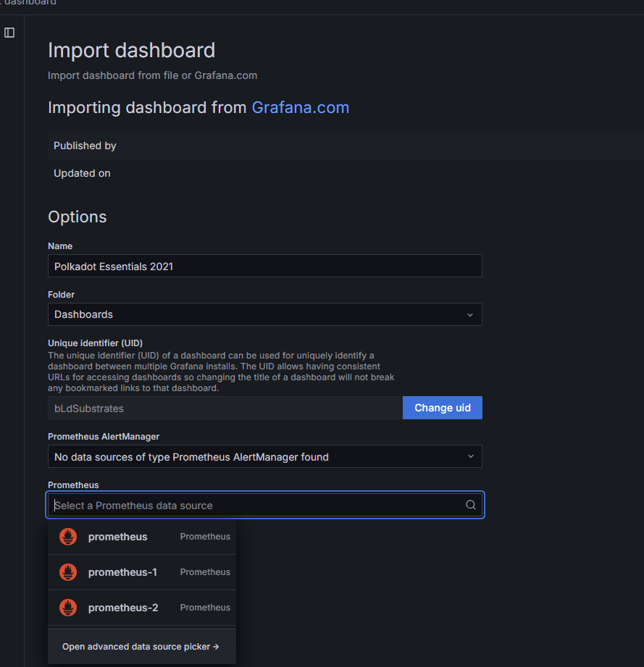The width and height of the screenshot is (644, 667).
Task: Click the bLdSubstrates UID field
Action: click(225, 408)
